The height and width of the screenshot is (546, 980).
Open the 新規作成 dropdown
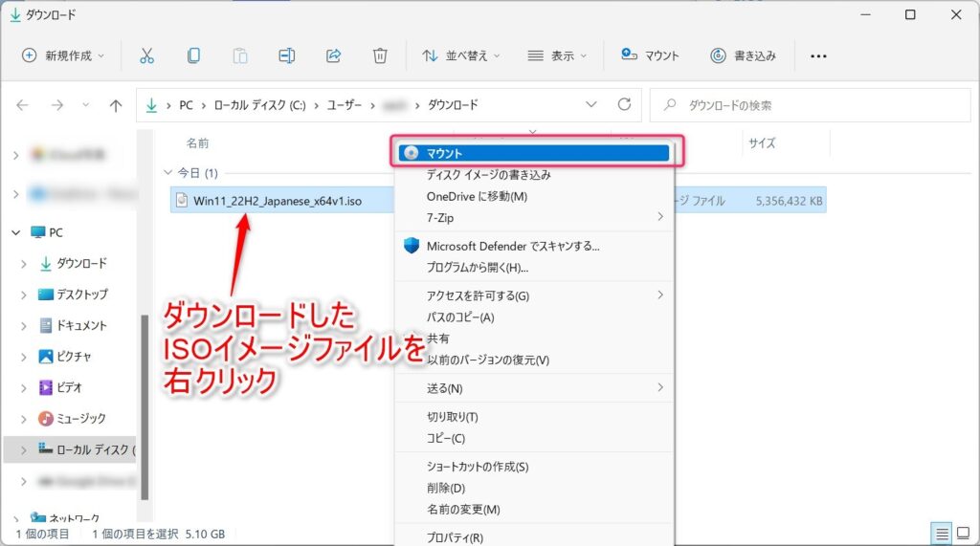[x=63, y=55]
